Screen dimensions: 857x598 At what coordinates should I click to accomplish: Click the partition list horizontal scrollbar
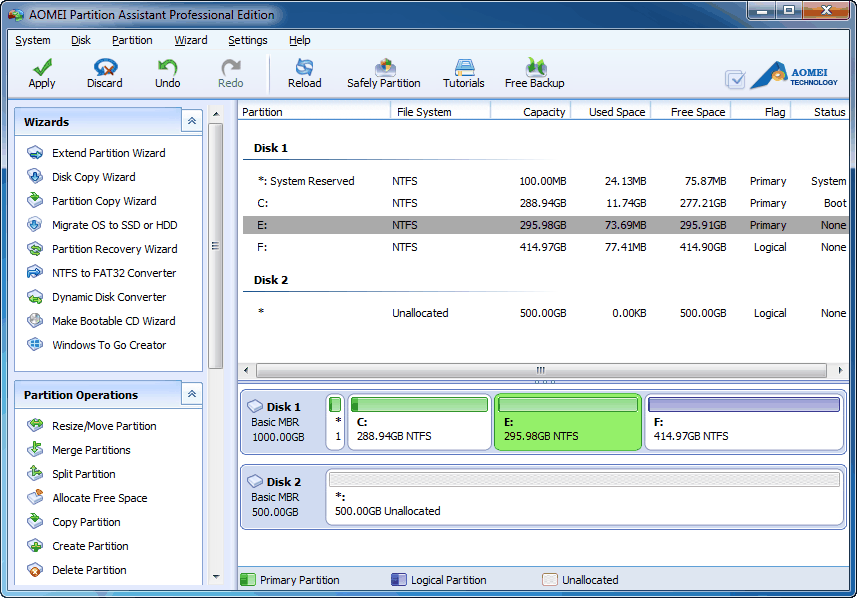(541, 371)
